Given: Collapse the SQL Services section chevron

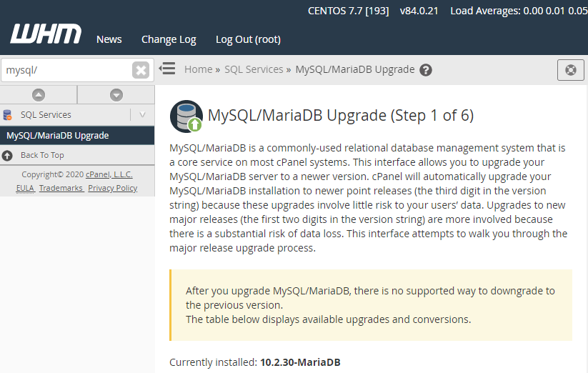Looking at the screenshot, I should click(x=142, y=115).
